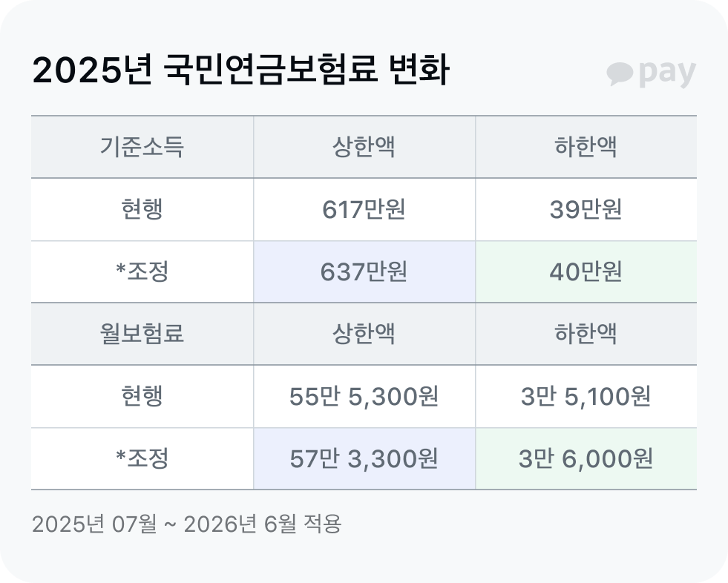
Task: Select the 55만 5,300원 premium cell
Action: 364,397
